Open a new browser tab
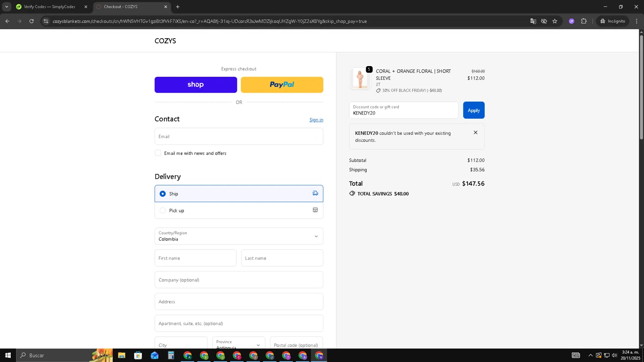This screenshot has height=362, width=644. [178, 7]
